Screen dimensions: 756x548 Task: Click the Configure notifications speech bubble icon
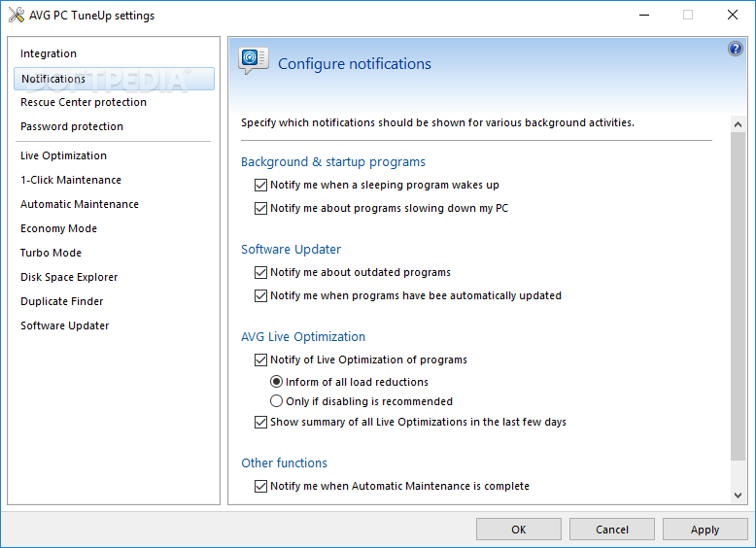253,61
